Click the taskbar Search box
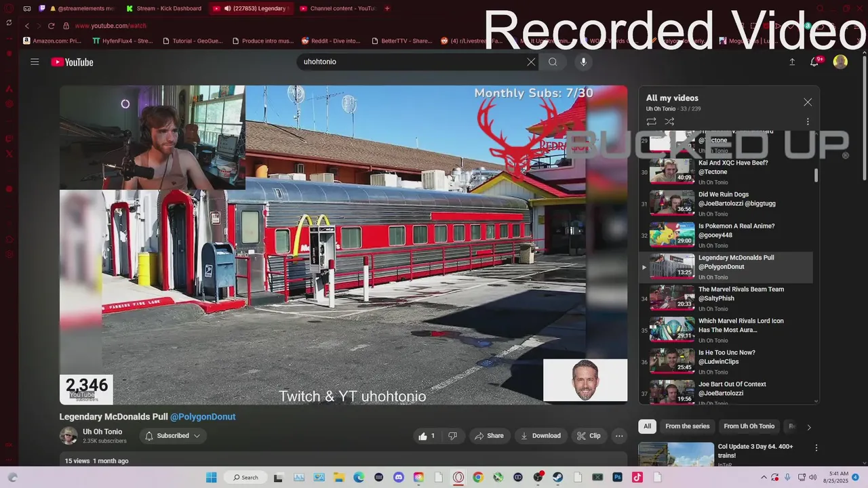This screenshot has width=868, height=488. 245,477
